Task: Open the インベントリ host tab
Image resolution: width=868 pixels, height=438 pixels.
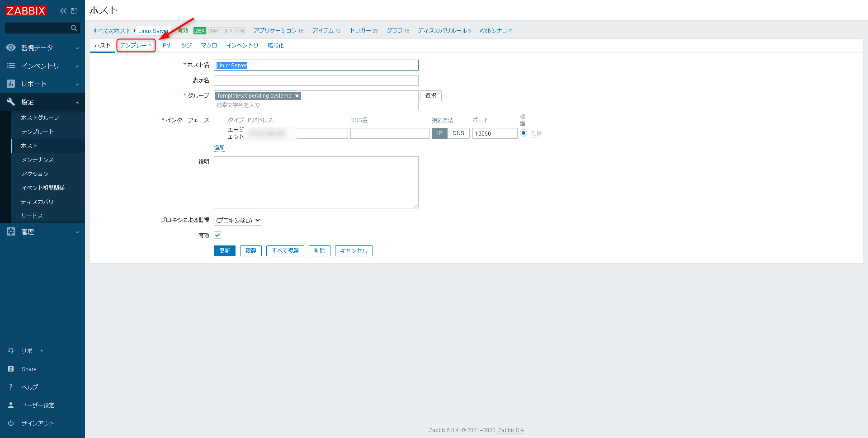Action: [242, 45]
